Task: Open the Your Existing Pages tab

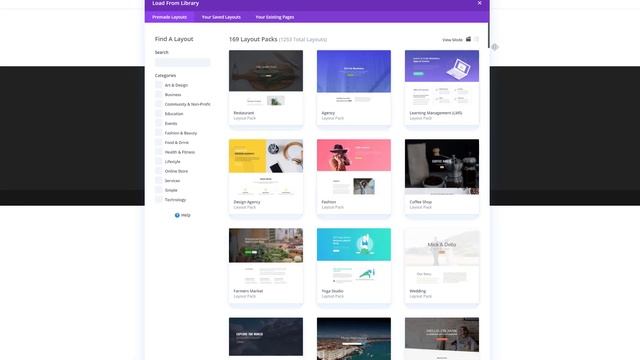Action: click(275, 17)
